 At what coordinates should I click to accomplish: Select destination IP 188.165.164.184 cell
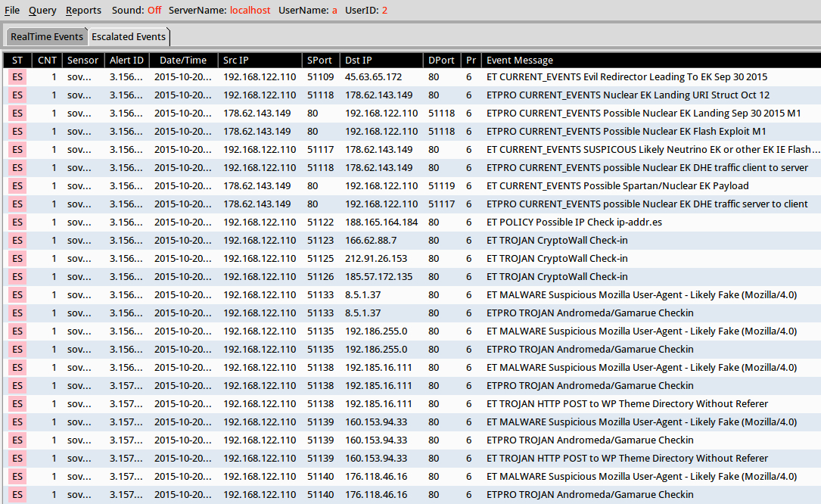pyautogui.click(x=381, y=222)
